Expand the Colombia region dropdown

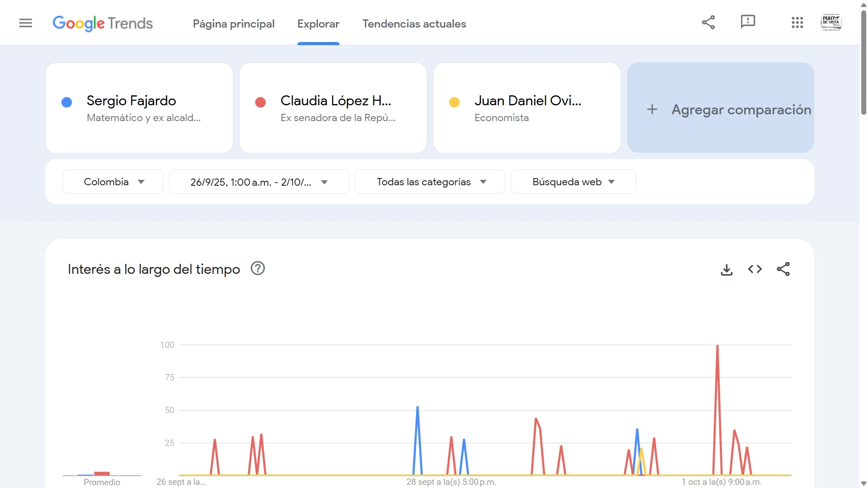(x=113, y=182)
